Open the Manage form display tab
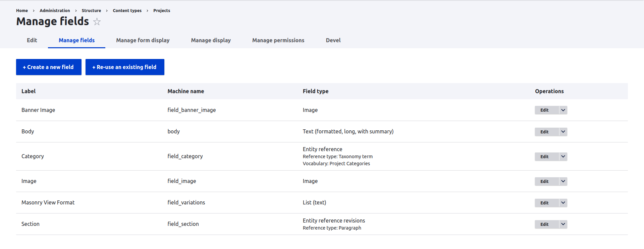644x249 pixels. [x=143, y=40]
